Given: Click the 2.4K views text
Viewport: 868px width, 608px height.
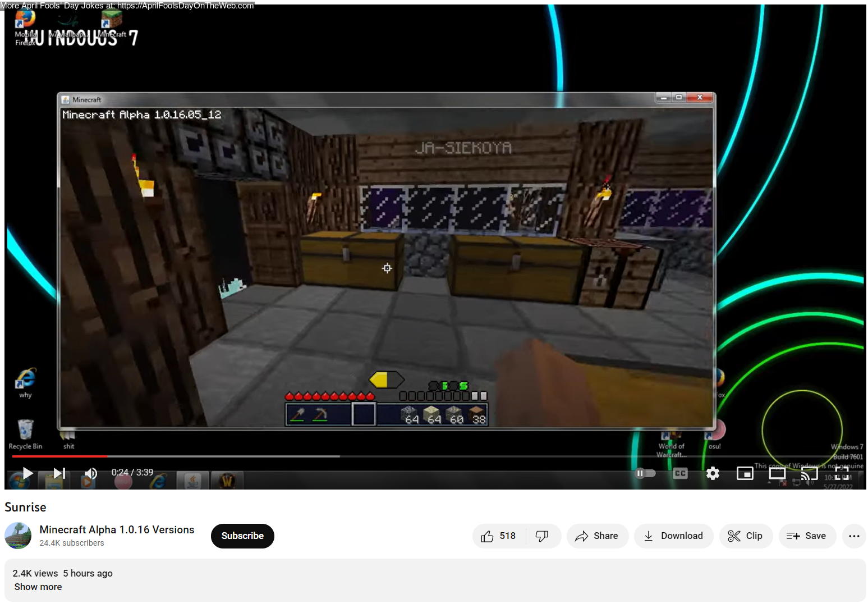Looking at the screenshot, I should point(35,573).
